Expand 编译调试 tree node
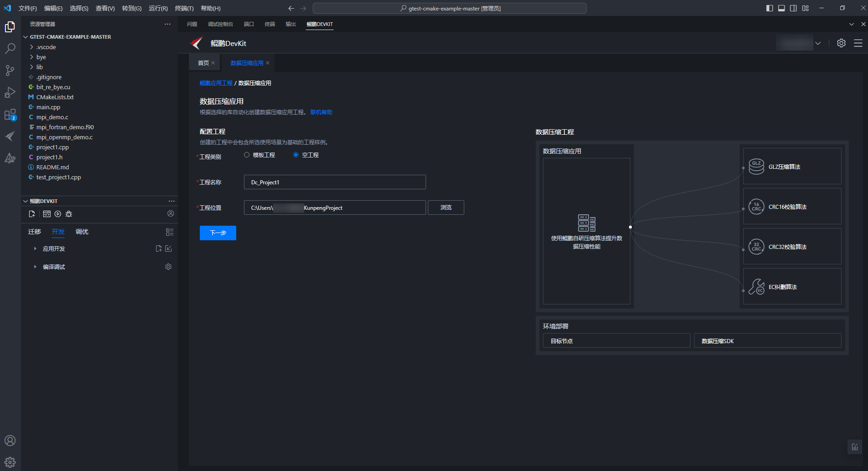 pos(35,267)
